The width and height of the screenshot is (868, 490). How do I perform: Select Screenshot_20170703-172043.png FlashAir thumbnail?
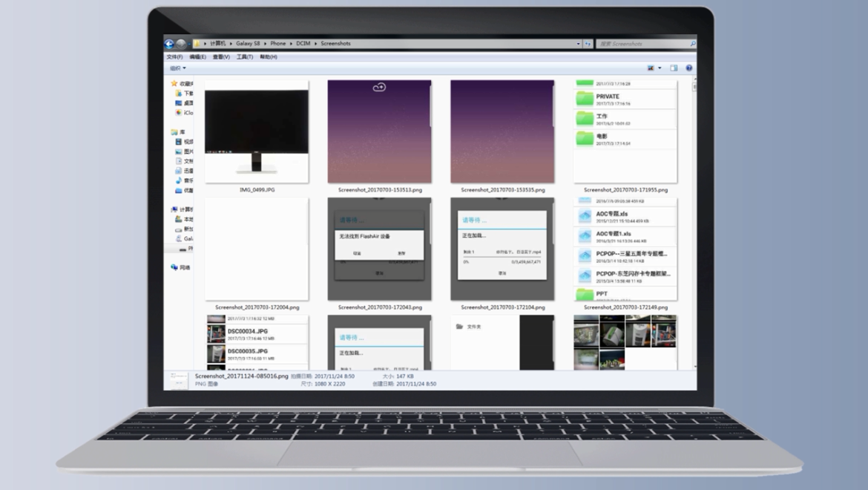pyautogui.click(x=379, y=249)
